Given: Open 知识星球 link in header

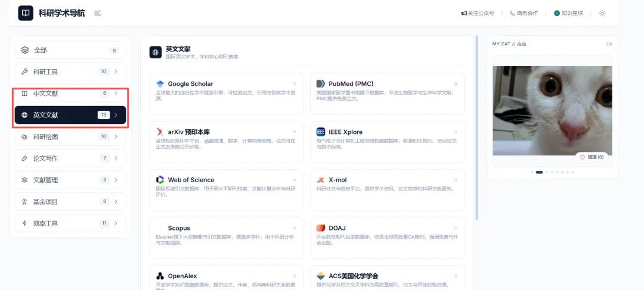Looking at the screenshot, I should pos(568,13).
